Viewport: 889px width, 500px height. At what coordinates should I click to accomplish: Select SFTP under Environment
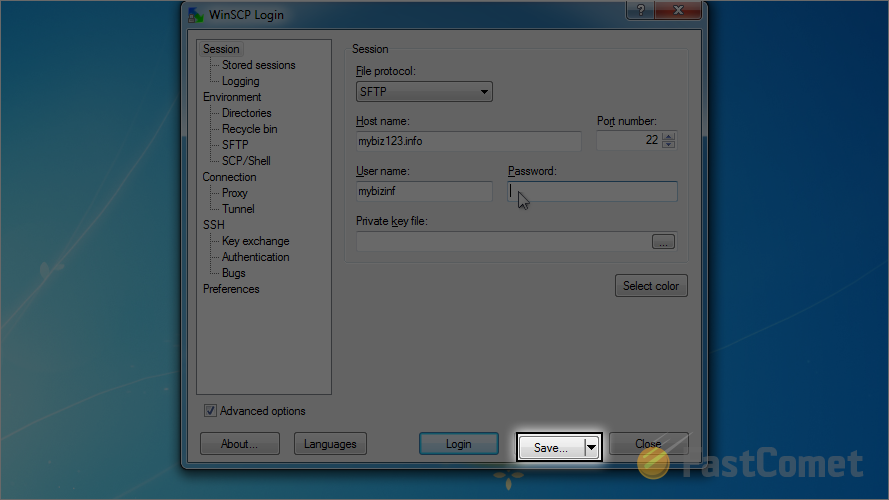point(235,145)
